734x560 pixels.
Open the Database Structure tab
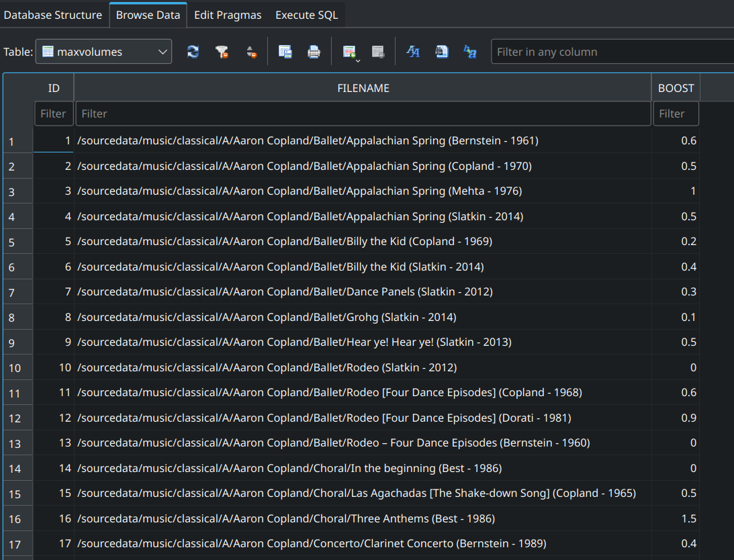pyautogui.click(x=53, y=14)
